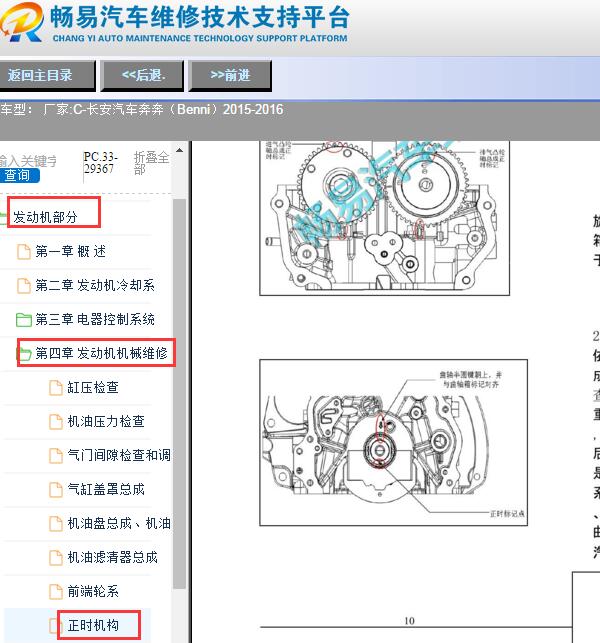This screenshot has width=600, height=643.
Task: Open the 气门间隙检查和调 page
Action: point(119,455)
